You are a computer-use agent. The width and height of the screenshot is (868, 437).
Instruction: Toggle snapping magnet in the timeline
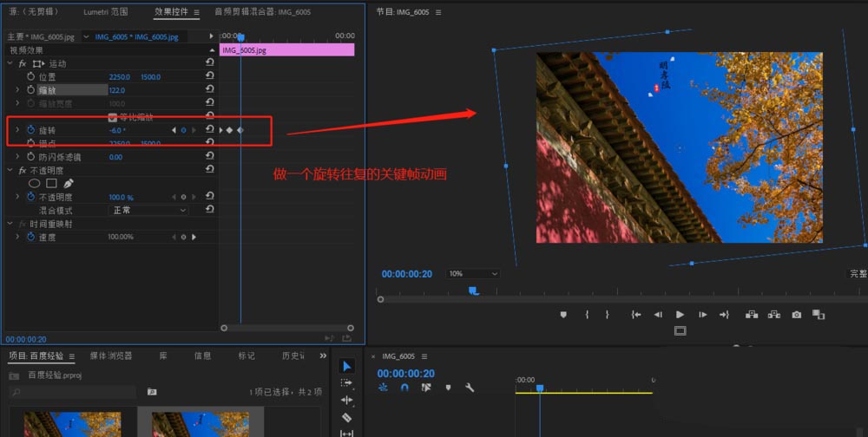point(404,388)
